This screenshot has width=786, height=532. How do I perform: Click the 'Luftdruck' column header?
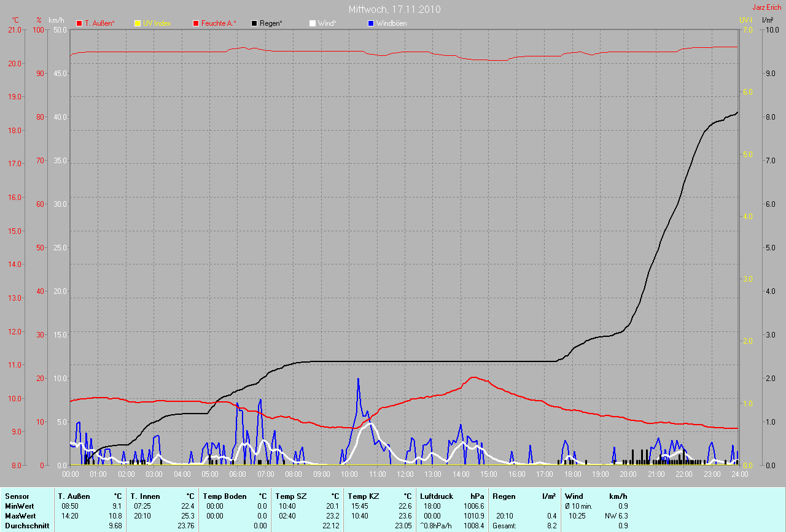(x=437, y=496)
